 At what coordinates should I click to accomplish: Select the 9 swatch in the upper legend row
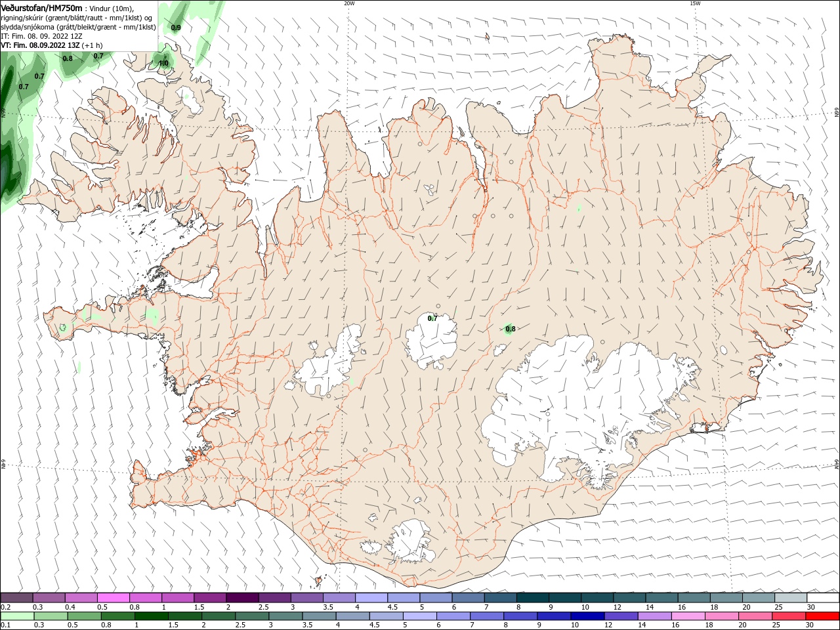565,597
